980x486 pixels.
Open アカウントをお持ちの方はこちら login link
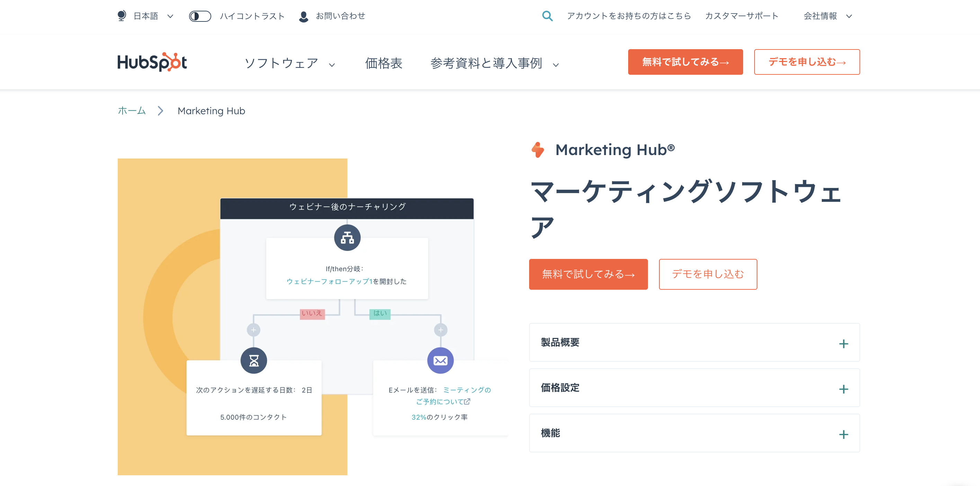pos(629,16)
